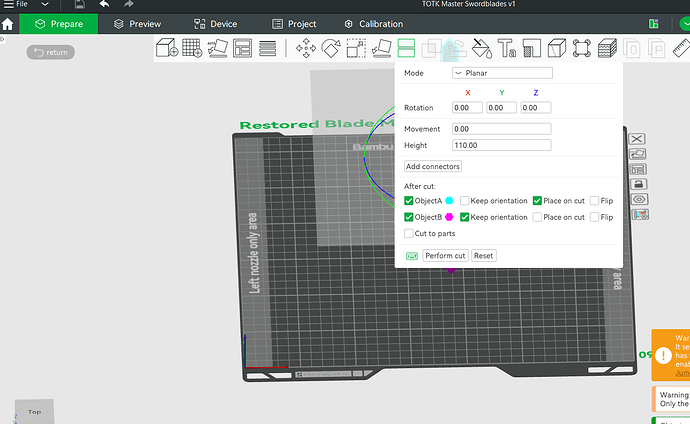Click the Rotation X input field
The height and width of the screenshot is (424, 690).
click(467, 108)
